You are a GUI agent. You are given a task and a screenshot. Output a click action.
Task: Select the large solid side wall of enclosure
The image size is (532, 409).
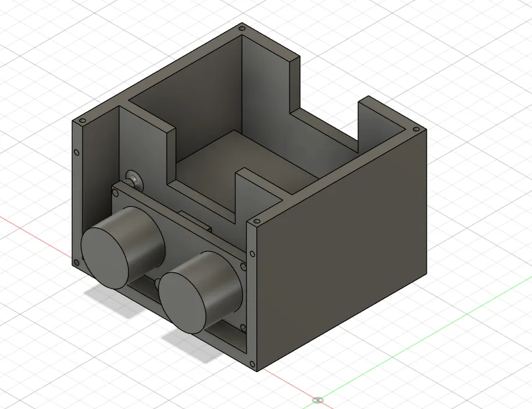point(341,250)
